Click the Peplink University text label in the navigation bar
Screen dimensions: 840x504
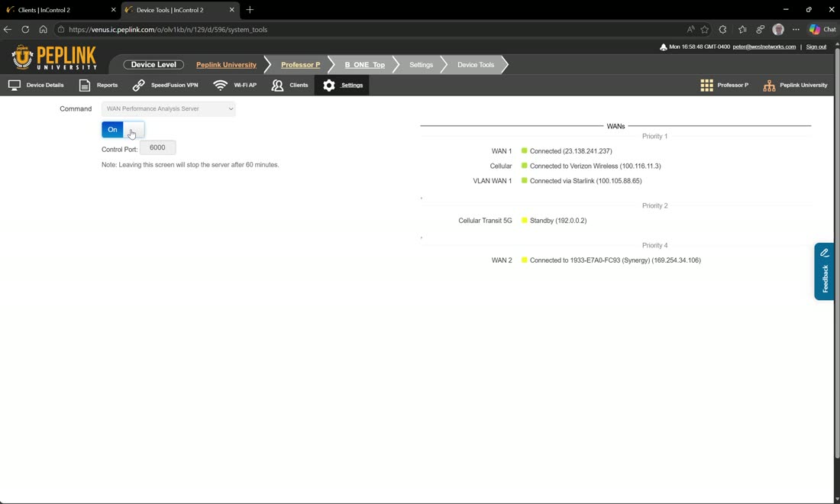pos(803,86)
